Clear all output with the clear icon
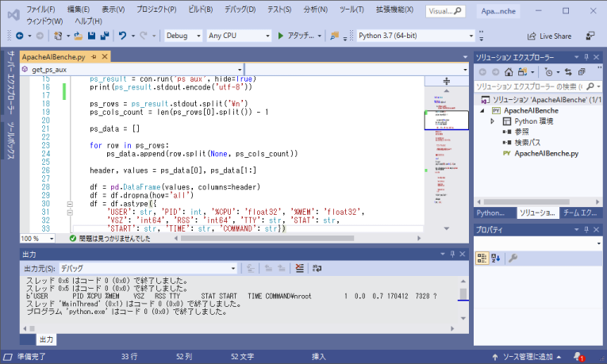 coord(300,268)
